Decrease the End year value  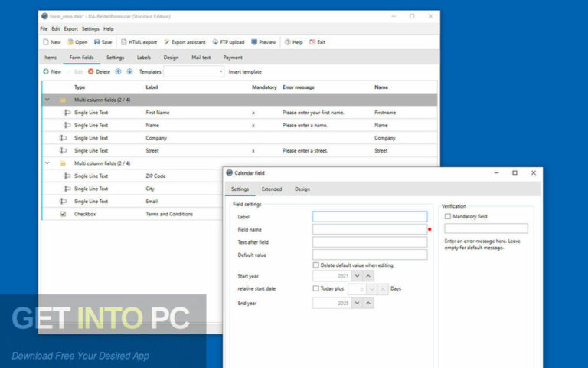pos(357,303)
